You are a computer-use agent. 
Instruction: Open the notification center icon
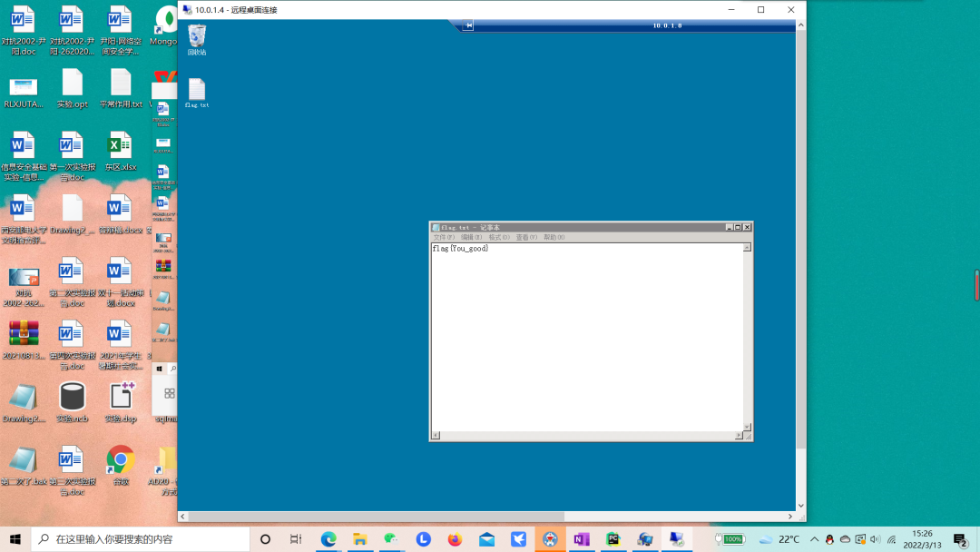pyautogui.click(x=961, y=539)
